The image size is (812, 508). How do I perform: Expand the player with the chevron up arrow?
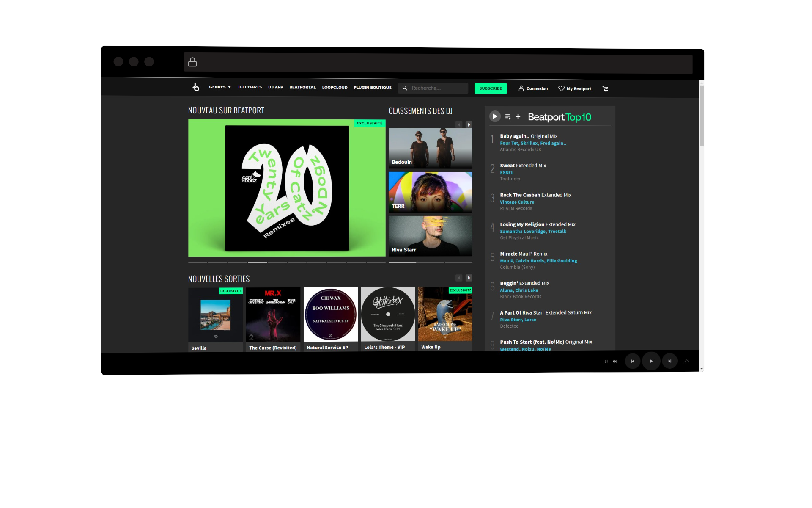click(686, 361)
